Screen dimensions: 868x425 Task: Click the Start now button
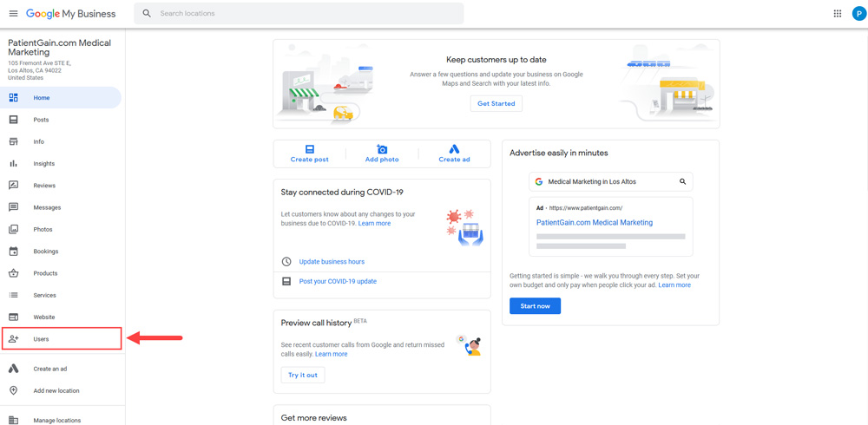535,306
